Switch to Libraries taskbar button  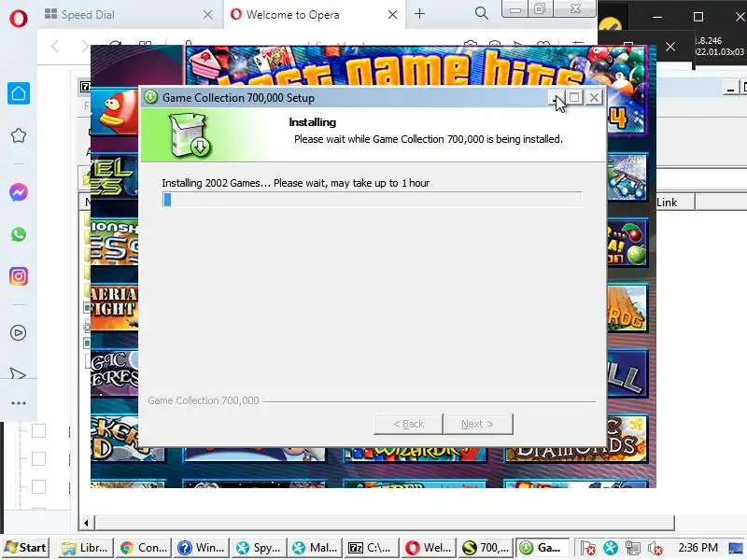coord(86,548)
